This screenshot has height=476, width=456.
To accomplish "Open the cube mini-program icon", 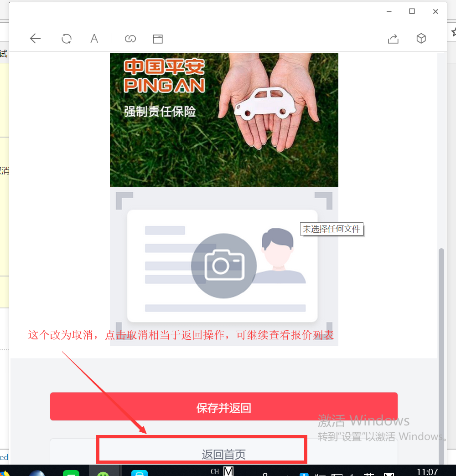I will [x=421, y=39].
